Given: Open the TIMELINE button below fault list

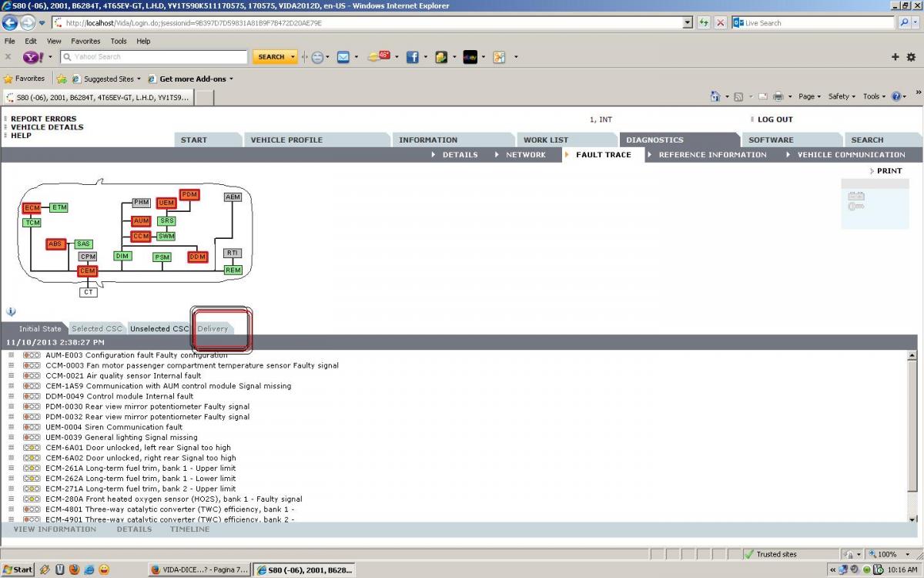Looking at the screenshot, I should click(189, 529).
